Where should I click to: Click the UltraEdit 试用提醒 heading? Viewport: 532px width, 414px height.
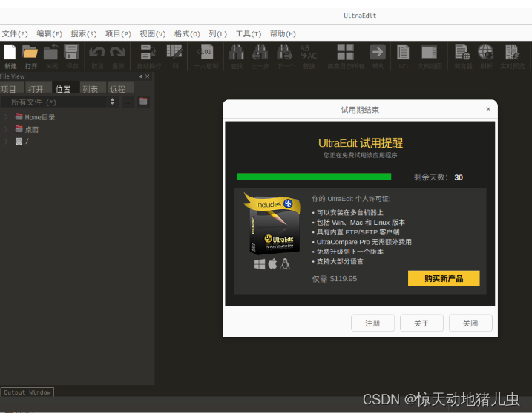[x=361, y=143]
